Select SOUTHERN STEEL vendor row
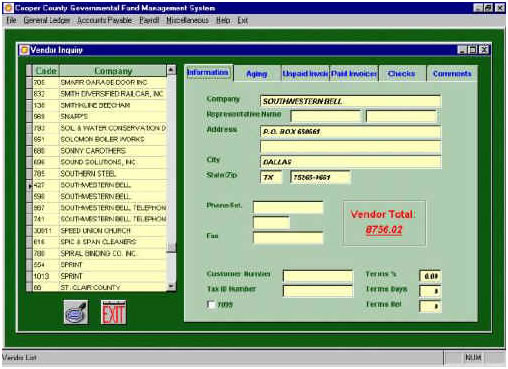Screen dimensions: 508x369 tap(99, 173)
